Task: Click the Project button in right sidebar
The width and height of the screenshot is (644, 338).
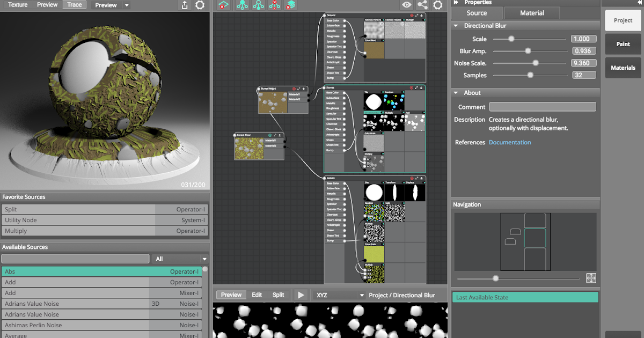Action: click(x=623, y=20)
